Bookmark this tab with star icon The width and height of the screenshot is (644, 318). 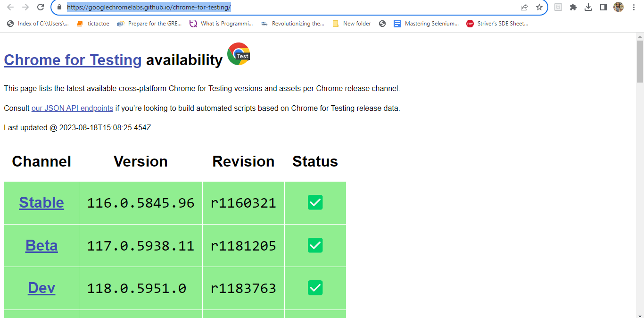click(x=539, y=7)
